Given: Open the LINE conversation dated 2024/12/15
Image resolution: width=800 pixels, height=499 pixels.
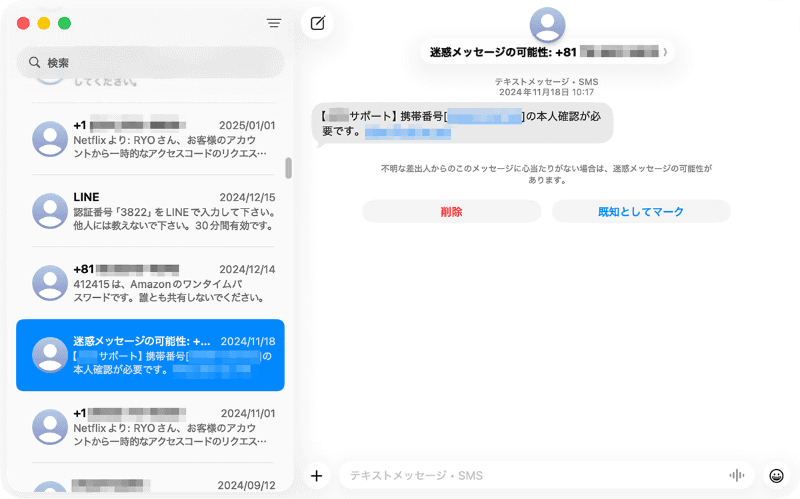Looking at the screenshot, I should click(x=151, y=211).
